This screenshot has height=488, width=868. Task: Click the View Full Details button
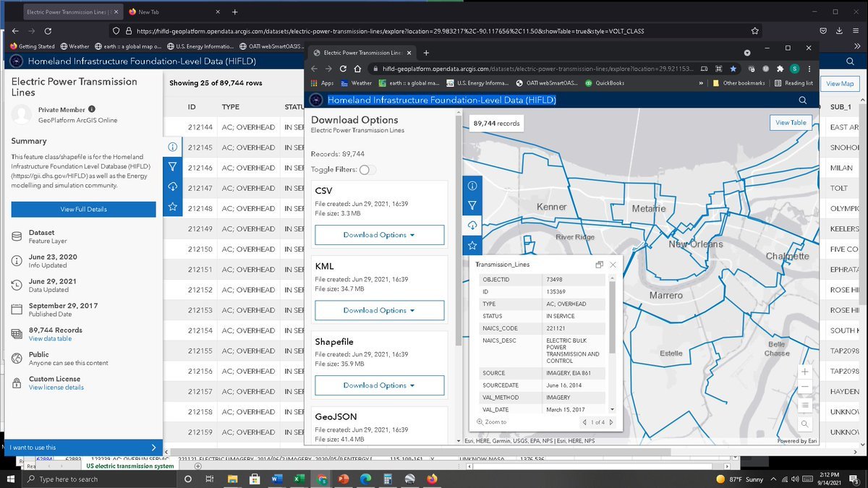[83, 210]
